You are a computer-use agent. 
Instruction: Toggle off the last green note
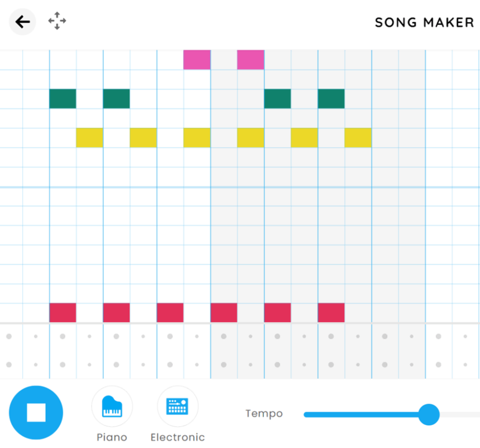click(x=331, y=99)
